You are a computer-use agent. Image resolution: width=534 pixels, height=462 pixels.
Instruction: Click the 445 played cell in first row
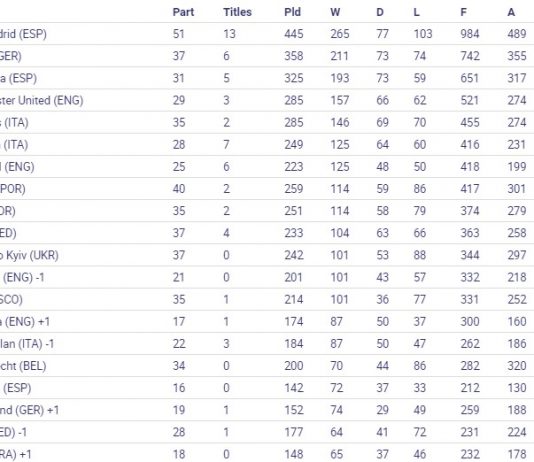coord(294,34)
